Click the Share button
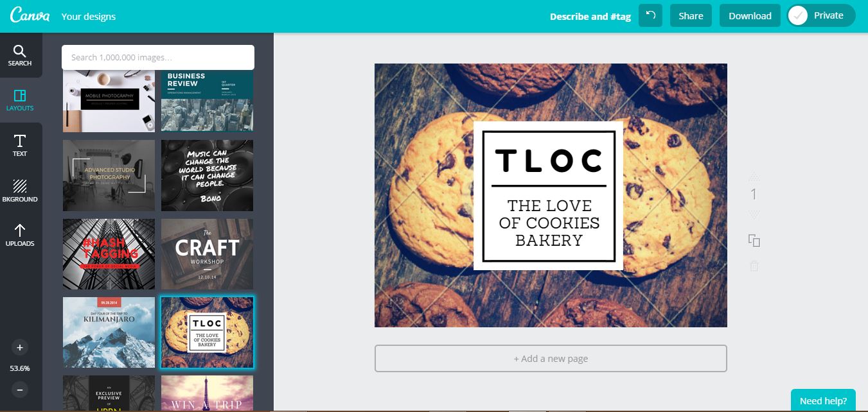 coord(691,16)
